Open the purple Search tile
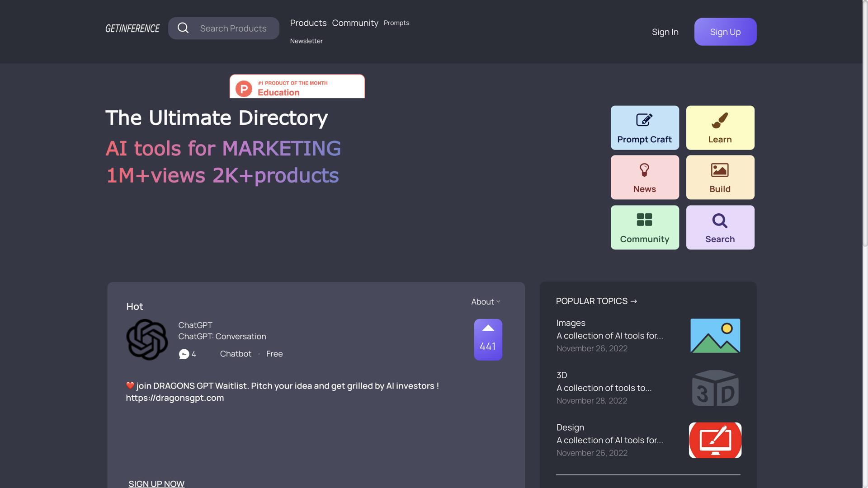This screenshot has width=868, height=488. [x=720, y=227]
